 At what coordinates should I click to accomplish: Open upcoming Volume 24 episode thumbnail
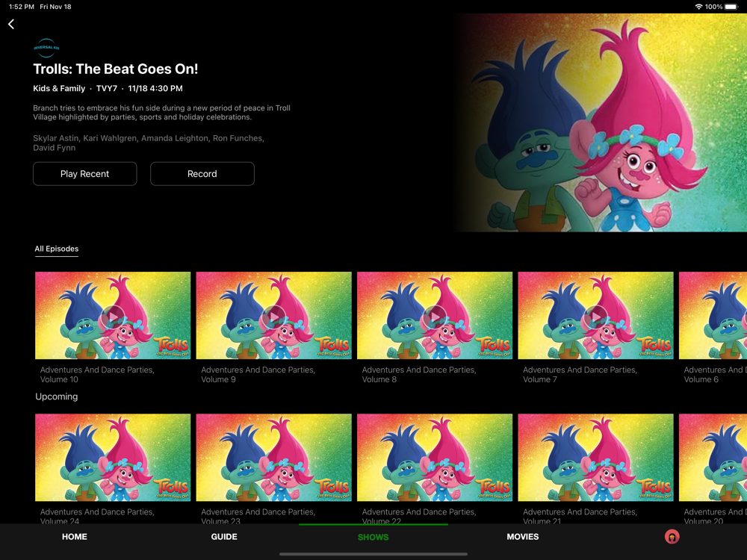click(x=113, y=457)
